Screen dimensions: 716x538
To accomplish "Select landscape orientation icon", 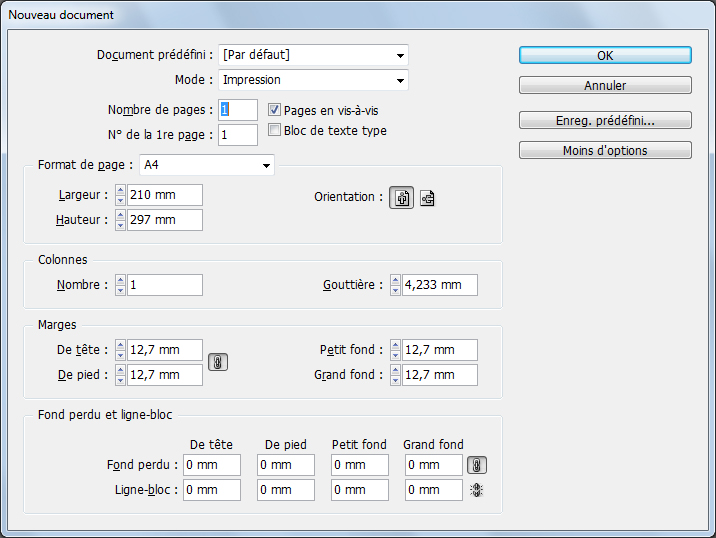I will point(427,198).
